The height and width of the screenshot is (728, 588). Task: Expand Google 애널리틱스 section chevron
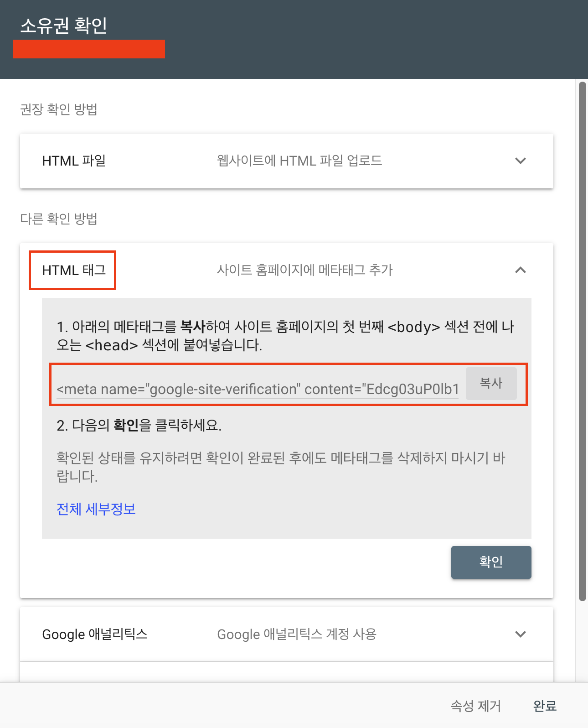click(520, 634)
